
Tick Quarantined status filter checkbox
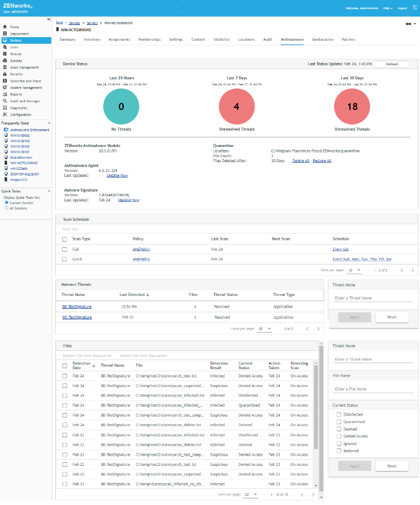pos(339,422)
